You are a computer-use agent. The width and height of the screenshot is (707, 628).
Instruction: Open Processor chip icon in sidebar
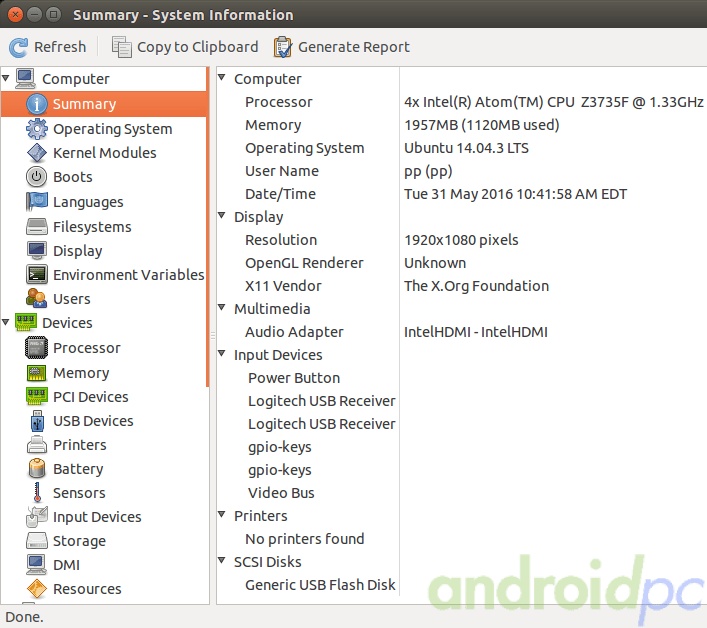(37, 348)
